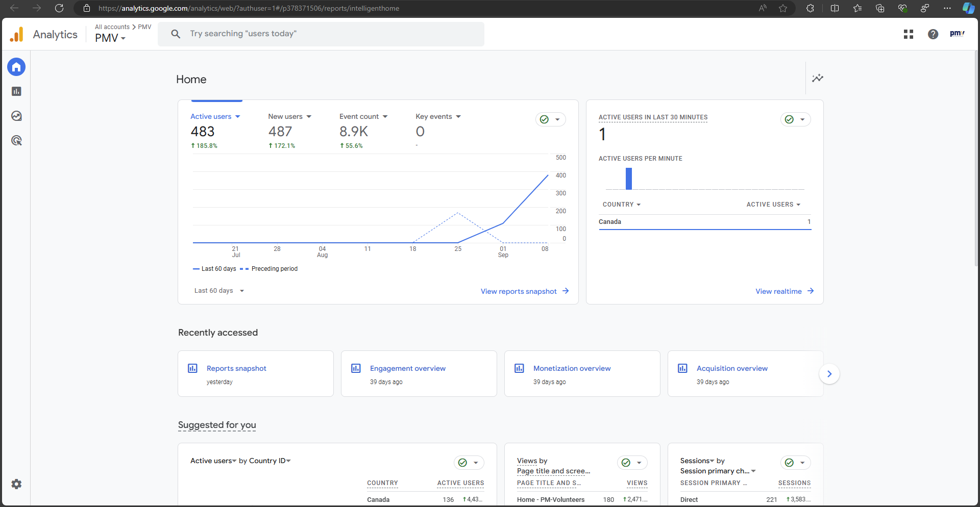The image size is (980, 507).
Task: Open the browser extensions puzzle icon
Action: coord(810,8)
